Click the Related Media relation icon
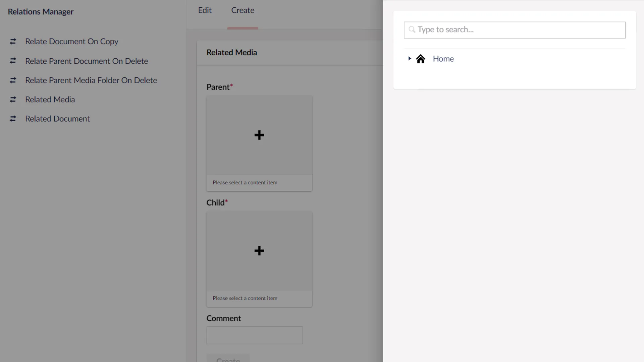Screen dimensions: 644x362 pyautogui.click(x=13, y=100)
